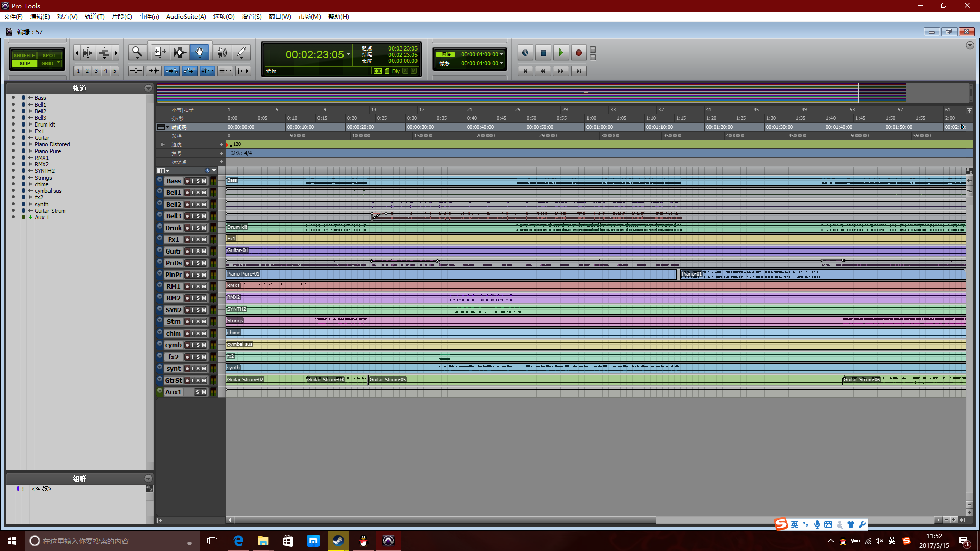Stop playback in the transport
The height and width of the screenshot is (551, 980).
543,53
